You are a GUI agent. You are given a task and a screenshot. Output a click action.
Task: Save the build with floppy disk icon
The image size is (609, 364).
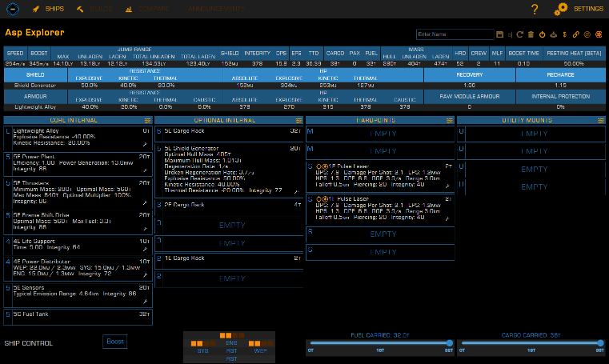[x=500, y=34]
